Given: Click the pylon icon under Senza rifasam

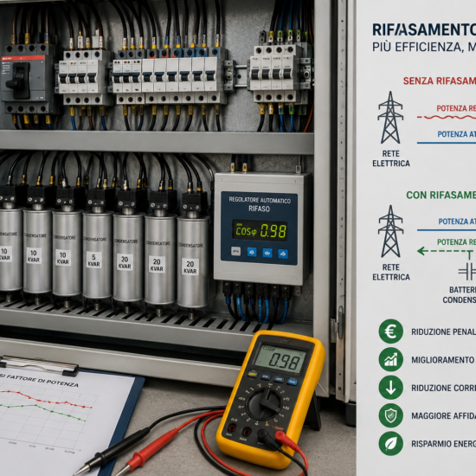Looking at the screenshot, I should click(x=390, y=118).
